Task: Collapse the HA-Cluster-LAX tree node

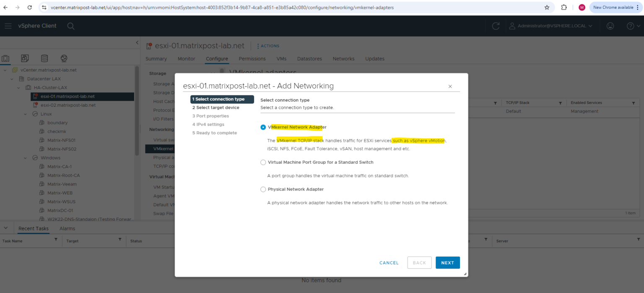Action: click(18, 87)
